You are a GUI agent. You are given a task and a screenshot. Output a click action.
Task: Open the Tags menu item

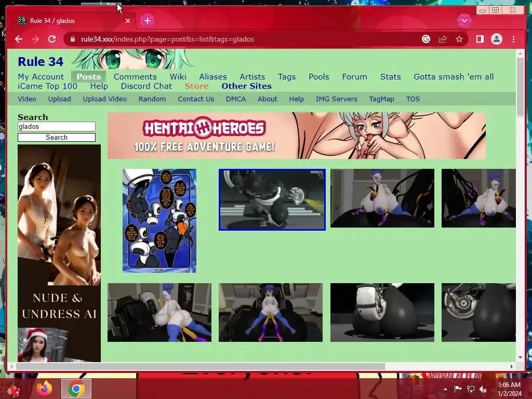287,77
